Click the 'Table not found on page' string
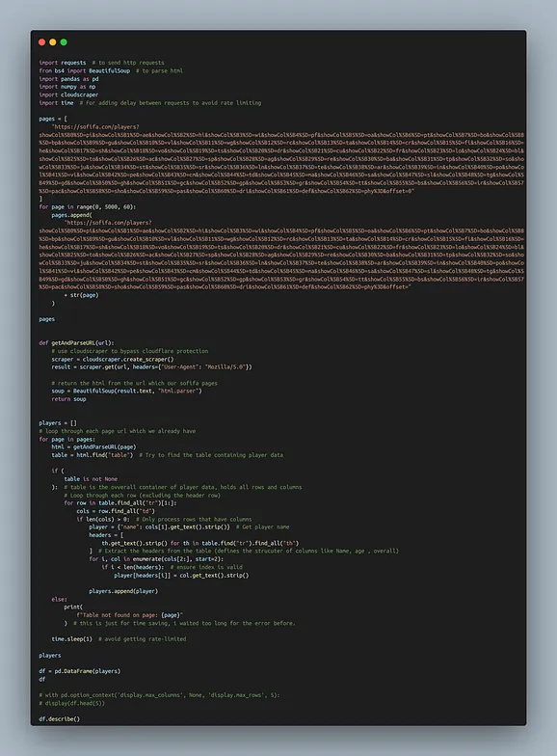The image size is (557, 756). [129, 615]
